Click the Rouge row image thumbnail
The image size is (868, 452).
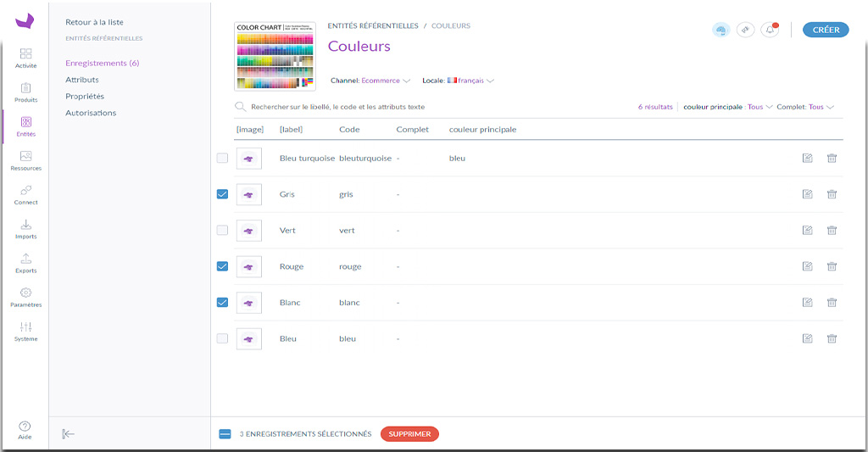249,266
